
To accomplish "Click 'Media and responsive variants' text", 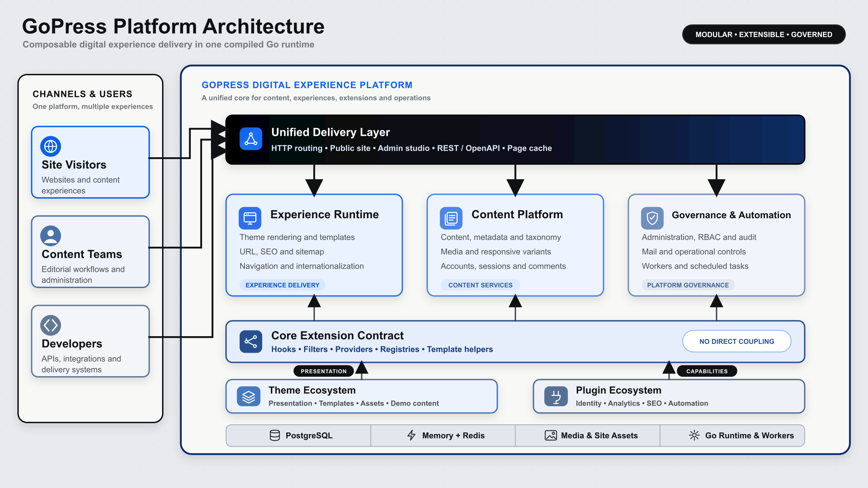I will click(496, 252).
